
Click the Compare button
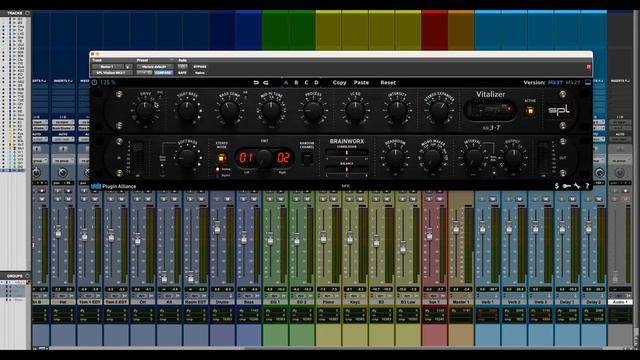point(163,73)
